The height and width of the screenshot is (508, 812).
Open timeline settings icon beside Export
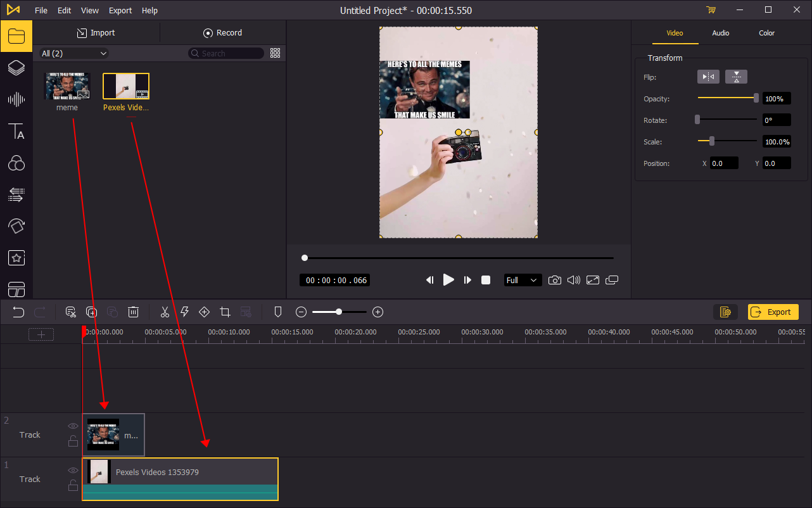pos(725,312)
